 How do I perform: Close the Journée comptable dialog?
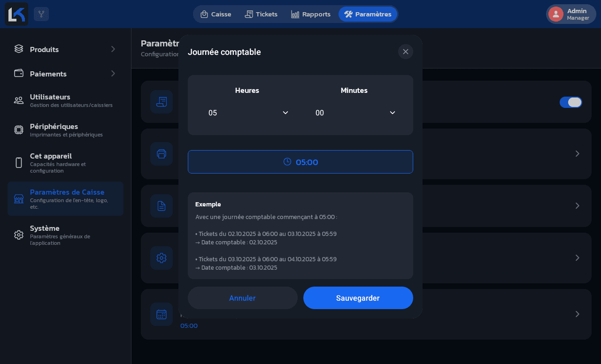click(406, 52)
